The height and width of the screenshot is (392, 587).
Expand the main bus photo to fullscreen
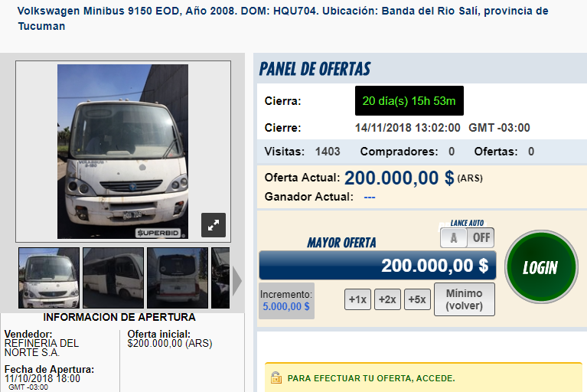click(214, 225)
